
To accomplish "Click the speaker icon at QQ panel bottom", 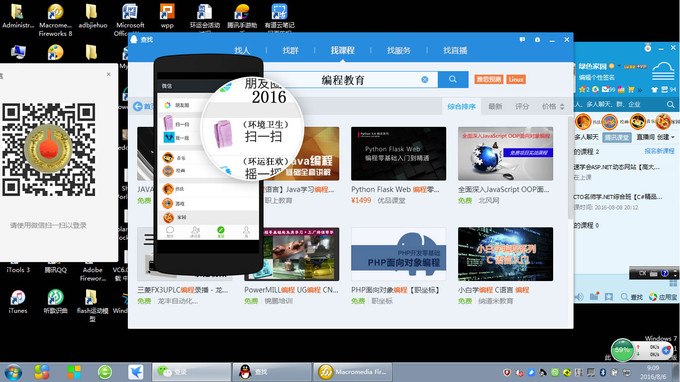I will pos(579,297).
